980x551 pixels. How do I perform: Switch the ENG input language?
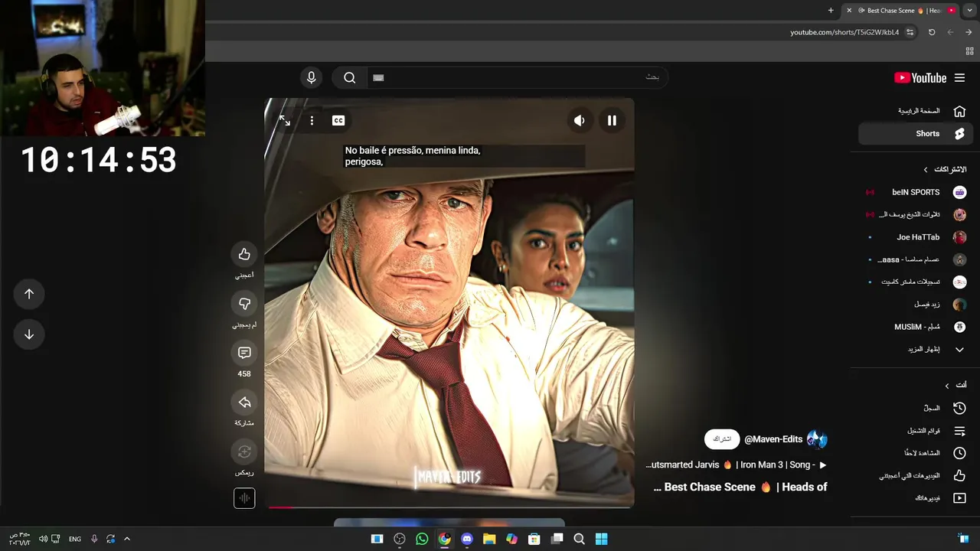pyautogui.click(x=75, y=539)
